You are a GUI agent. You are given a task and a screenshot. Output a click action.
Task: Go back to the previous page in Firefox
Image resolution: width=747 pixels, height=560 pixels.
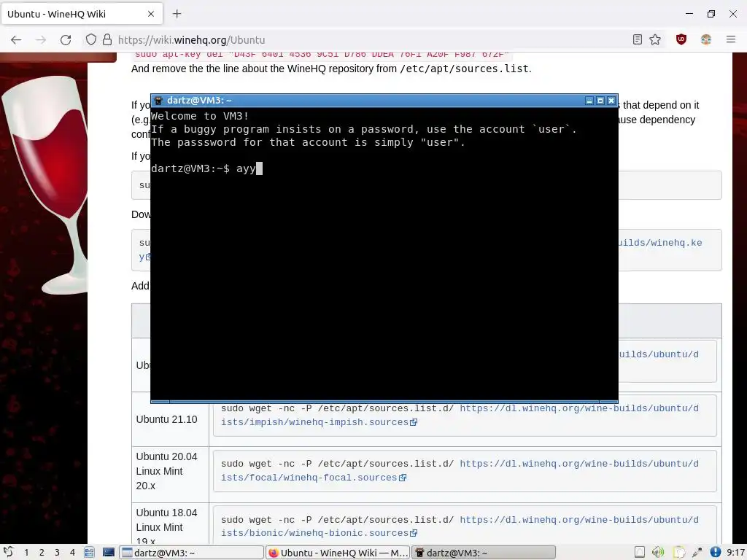tap(16, 40)
